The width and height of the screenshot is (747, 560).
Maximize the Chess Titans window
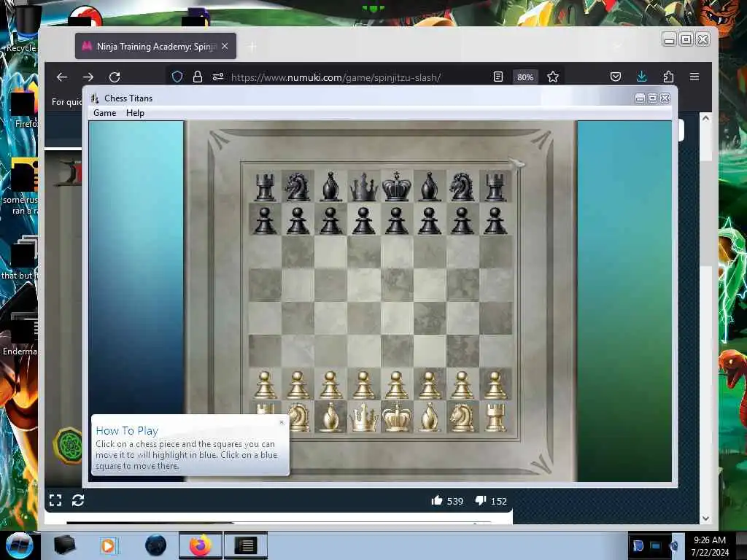(x=653, y=98)
